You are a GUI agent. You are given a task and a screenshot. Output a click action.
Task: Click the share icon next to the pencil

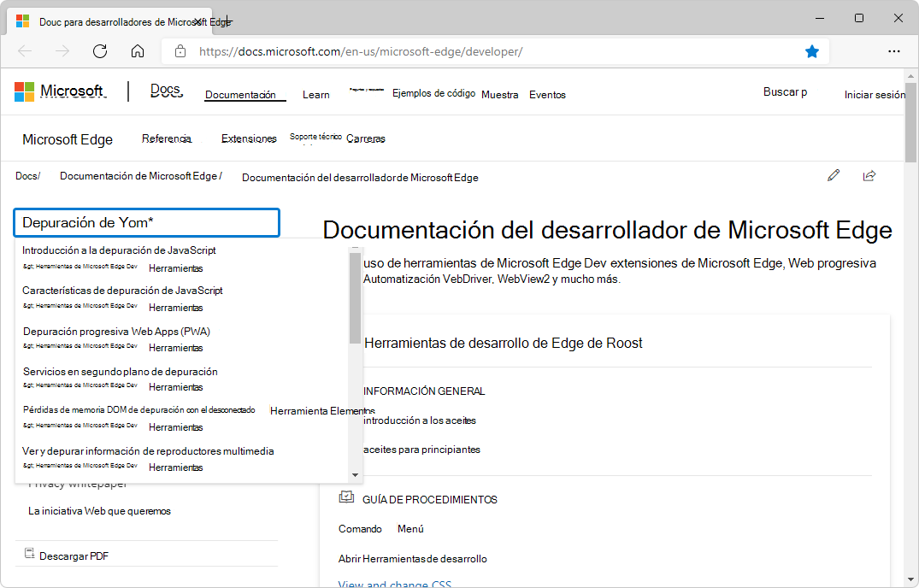click(x=869, y=175)
